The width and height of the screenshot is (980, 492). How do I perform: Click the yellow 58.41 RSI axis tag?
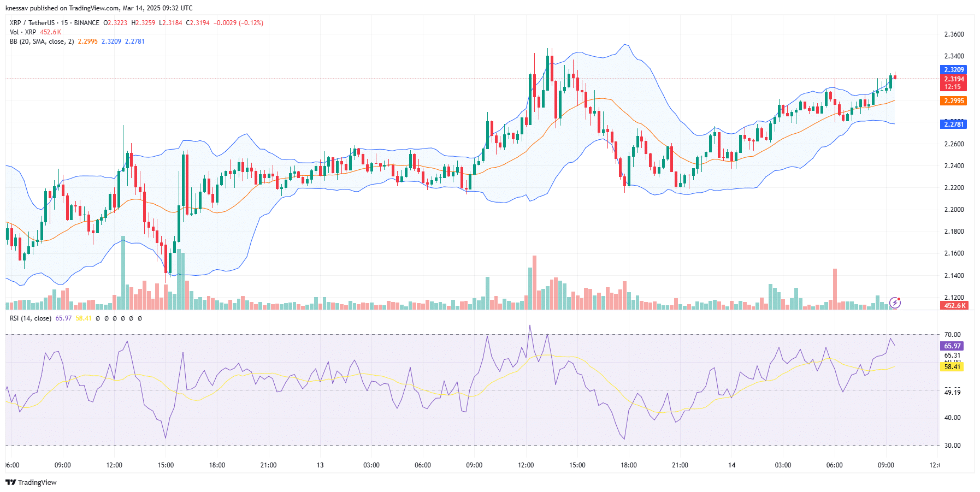point(952,367)
